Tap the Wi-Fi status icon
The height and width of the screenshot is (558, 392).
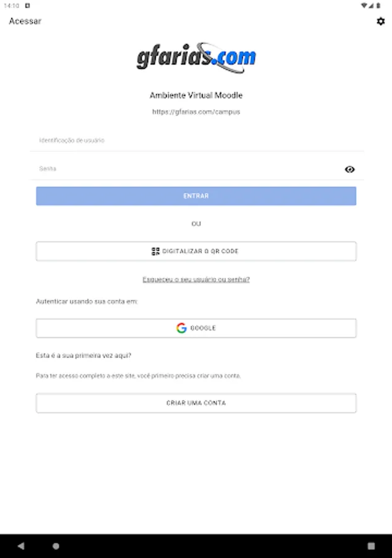point(365,6)
